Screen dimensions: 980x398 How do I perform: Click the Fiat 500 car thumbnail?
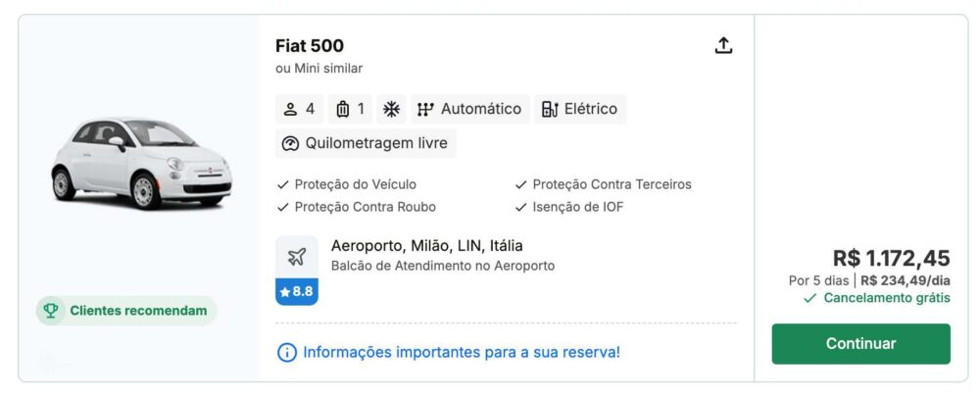coord(140,162)
